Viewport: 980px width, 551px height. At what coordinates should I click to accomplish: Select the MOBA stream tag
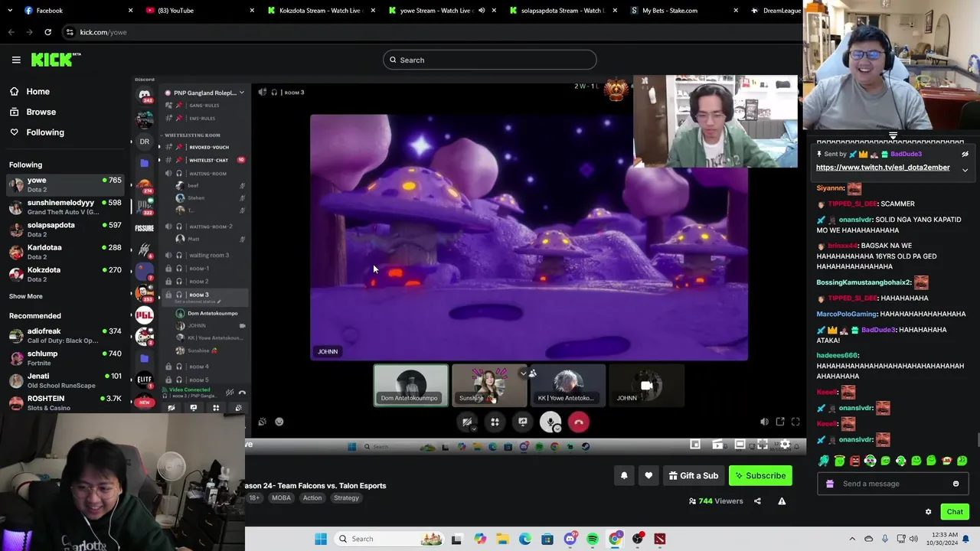coord(281,498)
